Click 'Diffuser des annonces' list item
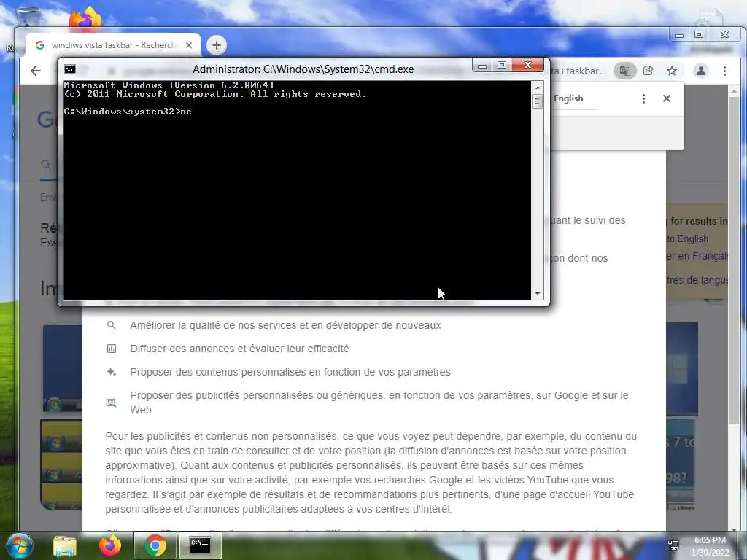The width and height of the screenshot is (747, 560). pos(239,349)
